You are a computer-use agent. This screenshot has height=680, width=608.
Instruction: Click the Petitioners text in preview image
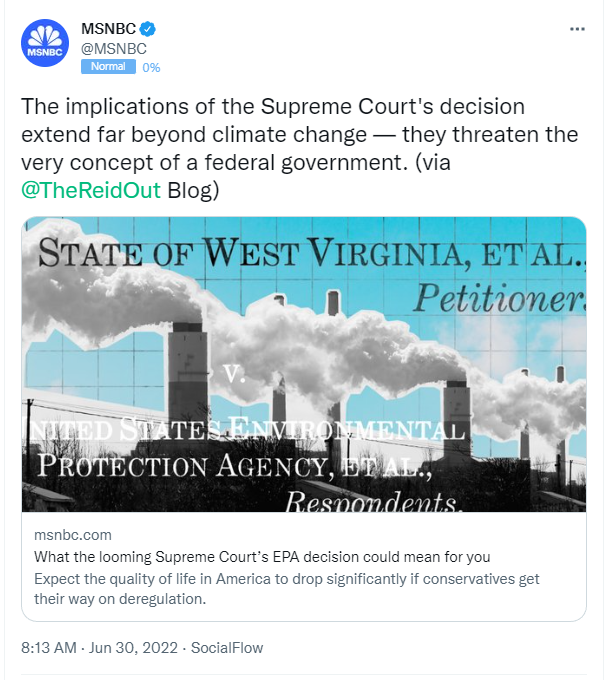tap(499, 298)
